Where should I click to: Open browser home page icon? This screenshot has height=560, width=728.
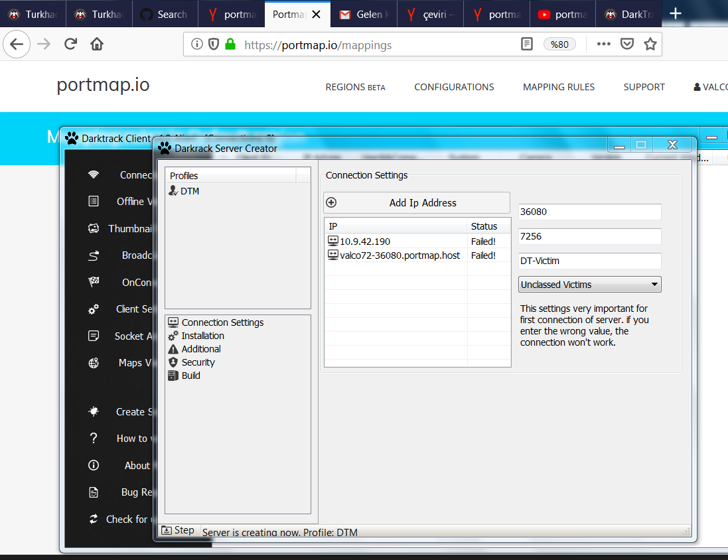pyautogui.click(x=97, y=44)
